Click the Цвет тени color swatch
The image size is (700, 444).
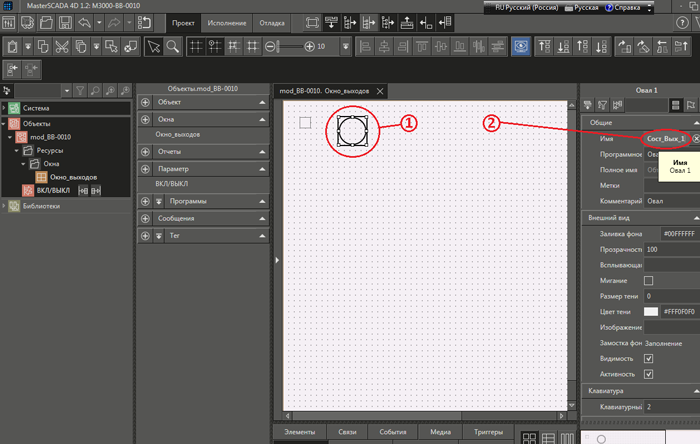point(651,312)
